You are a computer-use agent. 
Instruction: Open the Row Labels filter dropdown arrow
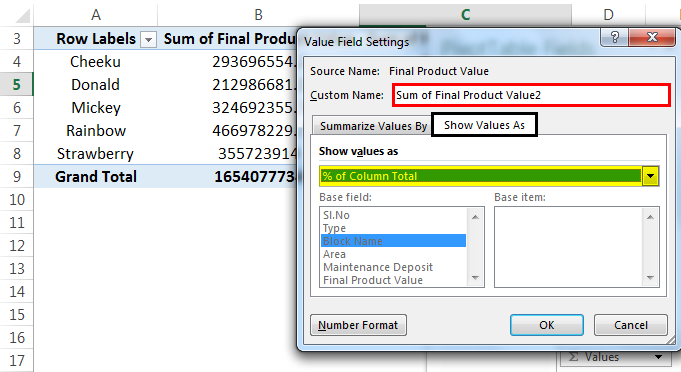click(x=148, y=40)
